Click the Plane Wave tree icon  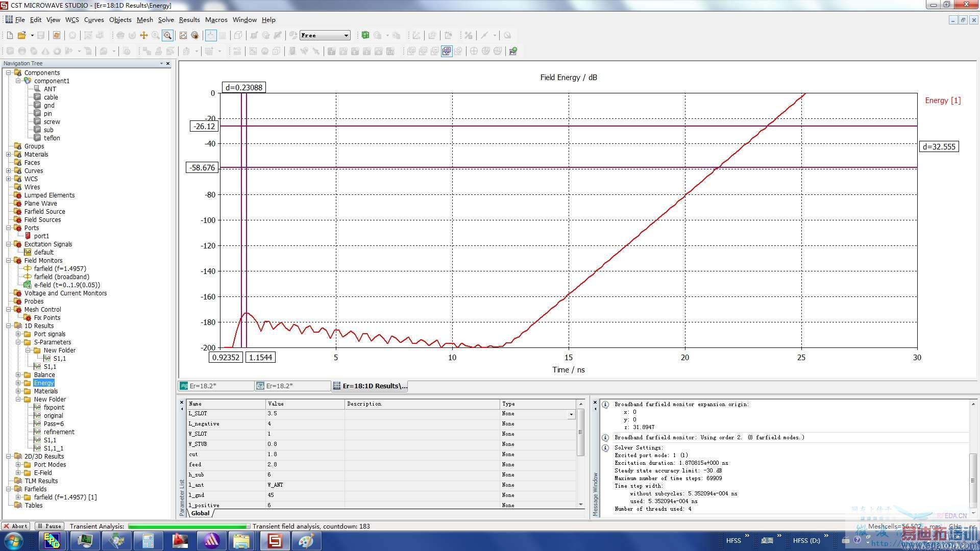(18, 203)
